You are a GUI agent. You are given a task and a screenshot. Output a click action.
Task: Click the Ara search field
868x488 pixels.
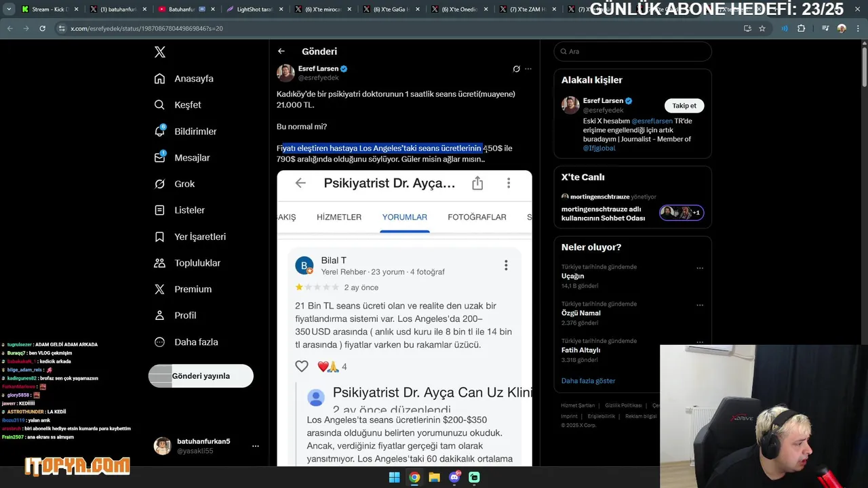(x=633, y=52)
